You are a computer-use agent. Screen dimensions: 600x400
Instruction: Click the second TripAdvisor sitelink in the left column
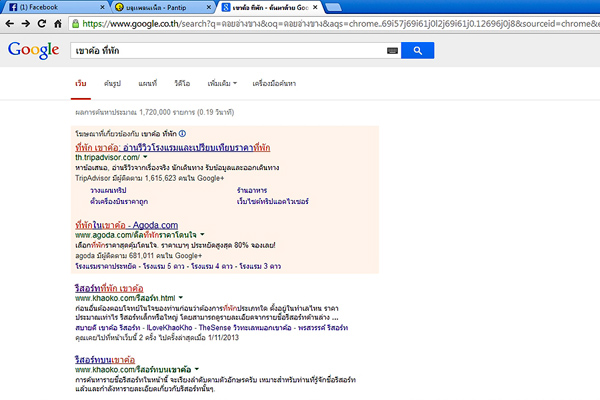click(x=119, y=201)
